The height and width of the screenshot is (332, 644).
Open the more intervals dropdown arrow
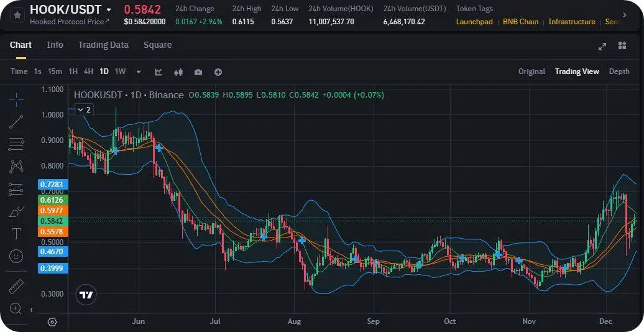click(139, 72)
